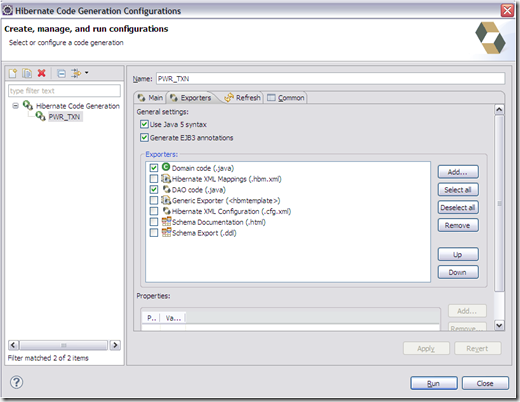Uncheck DAO code (.java) exporter
Screen dimensions: 520x402
154,189
